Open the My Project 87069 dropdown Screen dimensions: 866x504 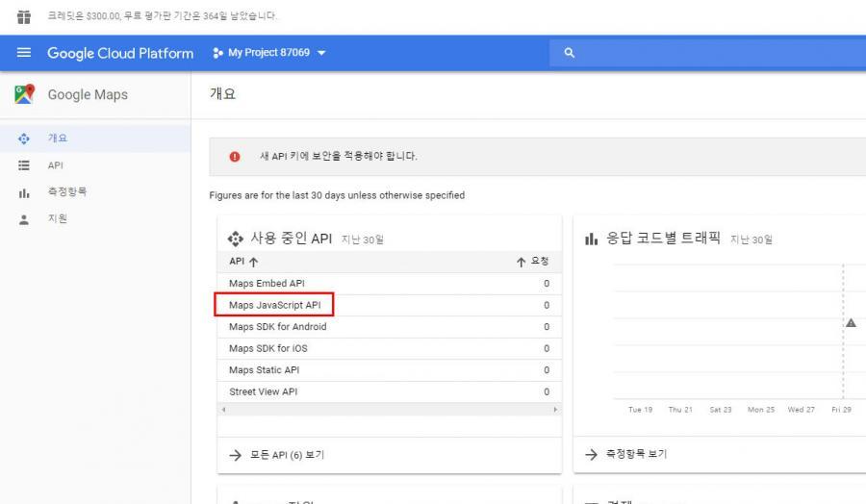269,53
